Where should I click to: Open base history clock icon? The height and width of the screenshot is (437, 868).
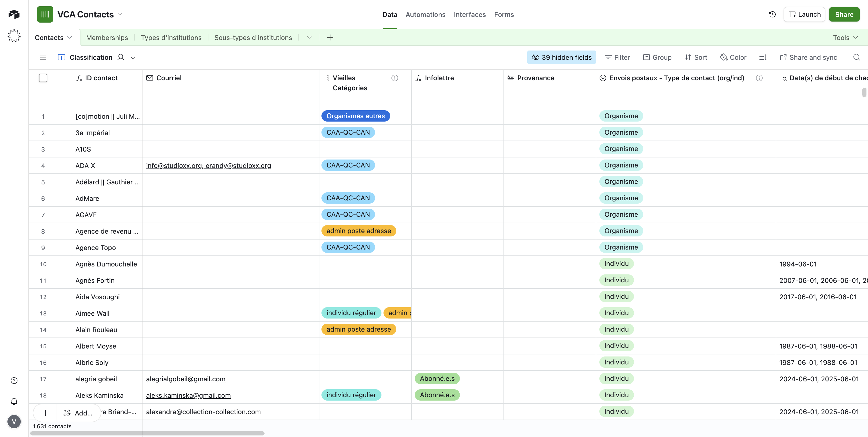point(772,15)
